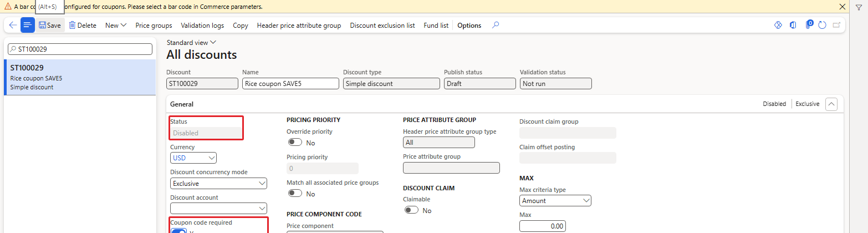Screen dimensions: 868x233
Task: Click the Disabled Status field
Action: [206, 133]
